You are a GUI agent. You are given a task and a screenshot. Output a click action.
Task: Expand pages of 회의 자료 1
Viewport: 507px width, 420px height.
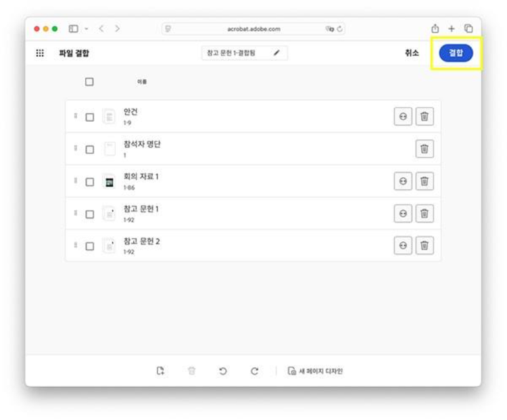pos(403,181)
